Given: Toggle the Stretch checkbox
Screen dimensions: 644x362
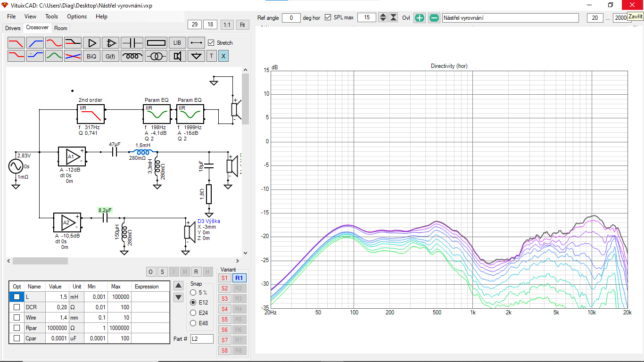Looking at the screenshot, I should [x=211, y=43].
